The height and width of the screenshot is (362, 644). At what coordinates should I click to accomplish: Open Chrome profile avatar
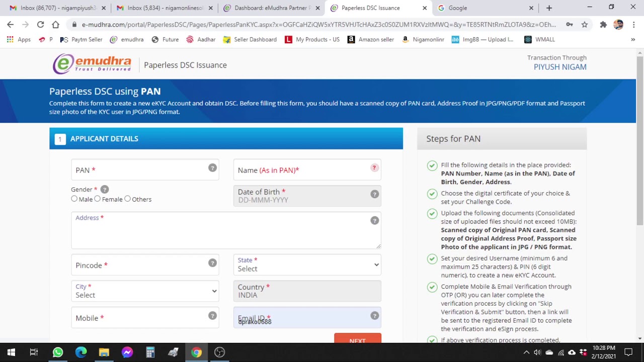pyautogui.click(x=618, y=24)
